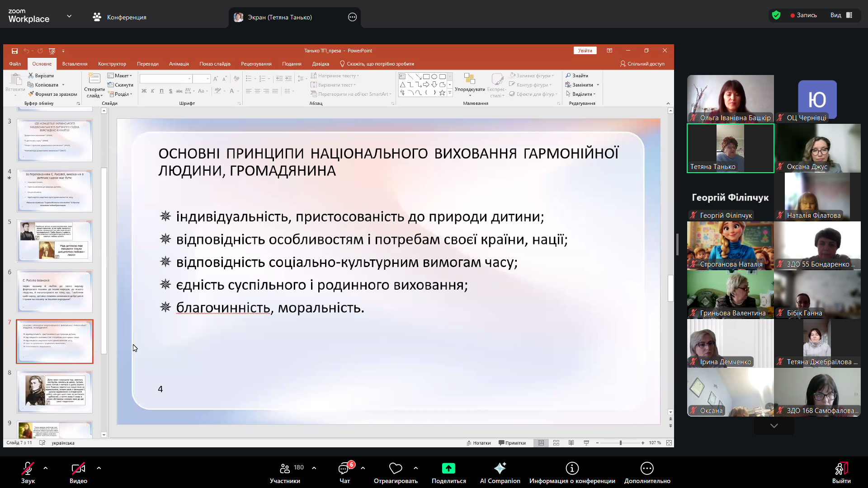868x488 pixels.
Task: Click the Формат за зразком brush
Action: pyautogui.click(x=31, y=94)
